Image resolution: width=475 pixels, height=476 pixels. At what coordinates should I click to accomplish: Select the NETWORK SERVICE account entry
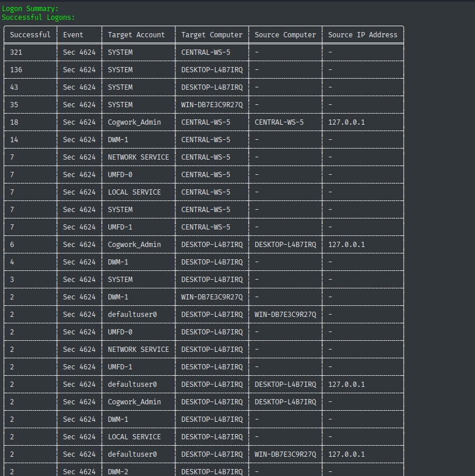139,157
